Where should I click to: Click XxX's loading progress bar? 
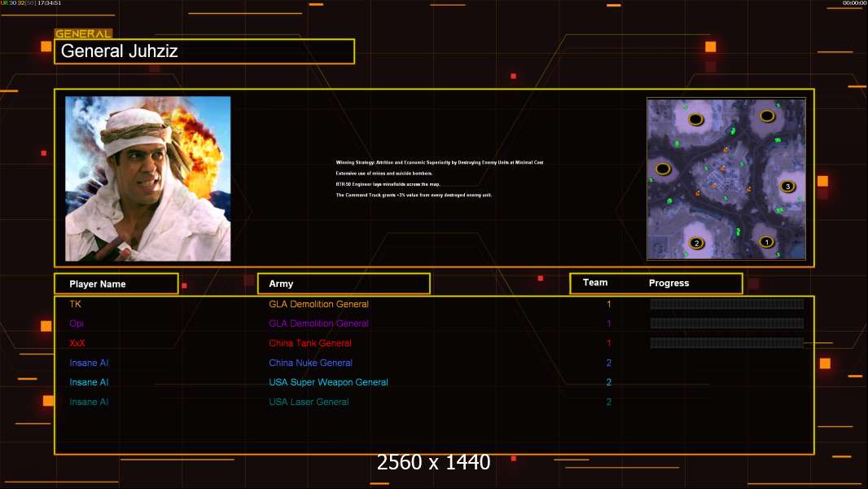pos(727,343)
